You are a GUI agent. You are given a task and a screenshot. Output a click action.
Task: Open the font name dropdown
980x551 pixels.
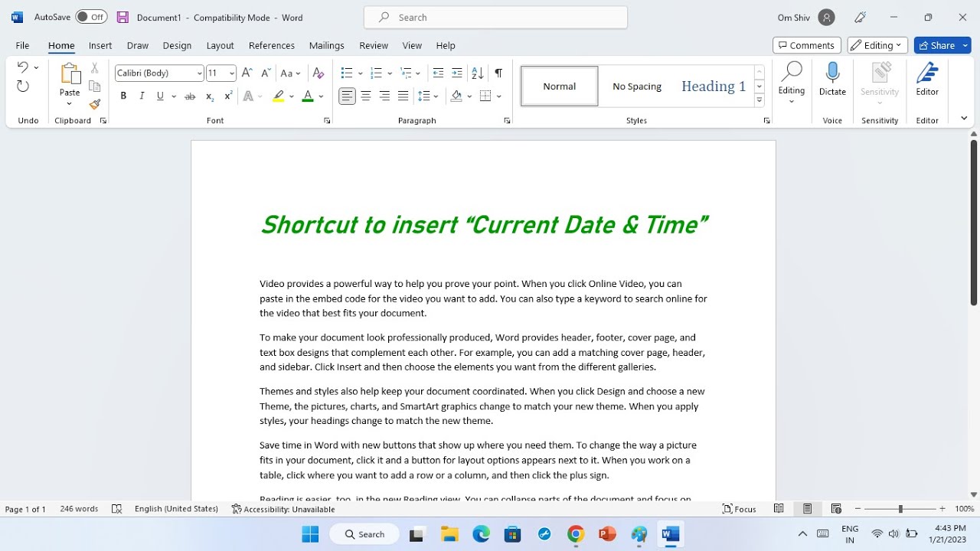[x=200, y=73]
